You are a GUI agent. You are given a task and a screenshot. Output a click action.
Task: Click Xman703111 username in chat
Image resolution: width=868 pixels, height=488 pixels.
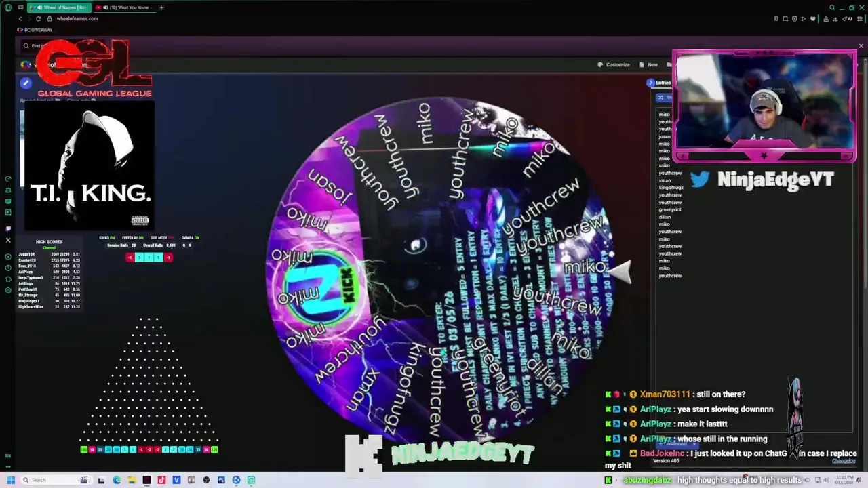[664, 394]
